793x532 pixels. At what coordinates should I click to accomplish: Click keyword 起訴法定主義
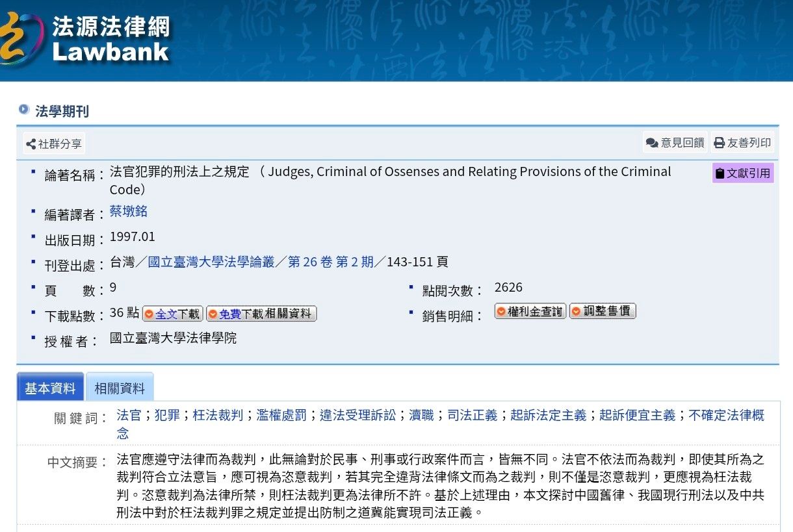pyautogui.click(x=548, y=415)
